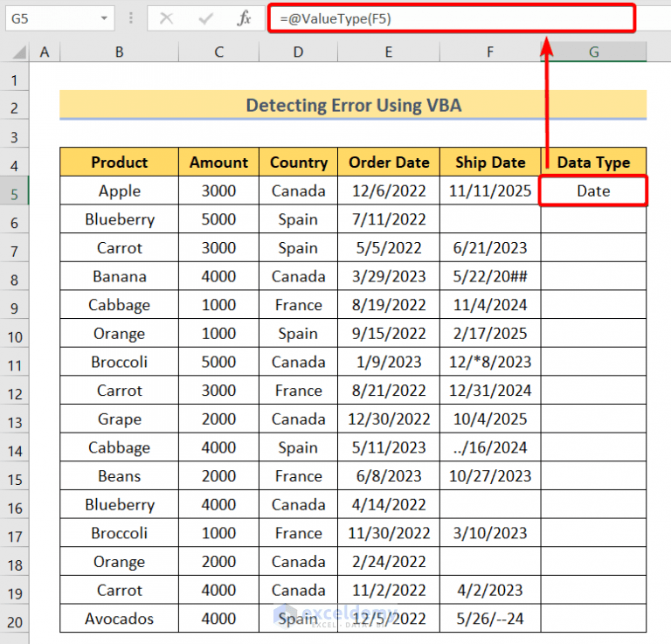Select the Apple product cell
Screen dimensions: 671x644
pos(120,190)
